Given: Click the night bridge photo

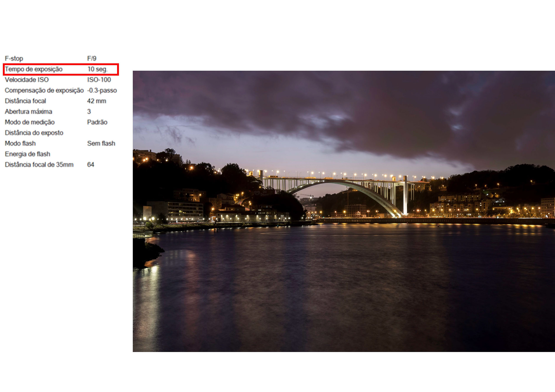Looking at the screenshot, I should 343,211.
